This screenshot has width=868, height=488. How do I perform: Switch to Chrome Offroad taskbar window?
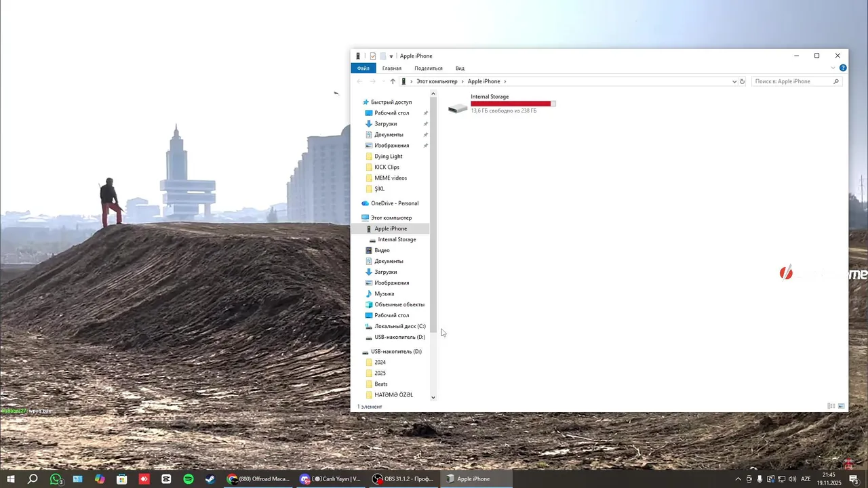click(258, 479)
